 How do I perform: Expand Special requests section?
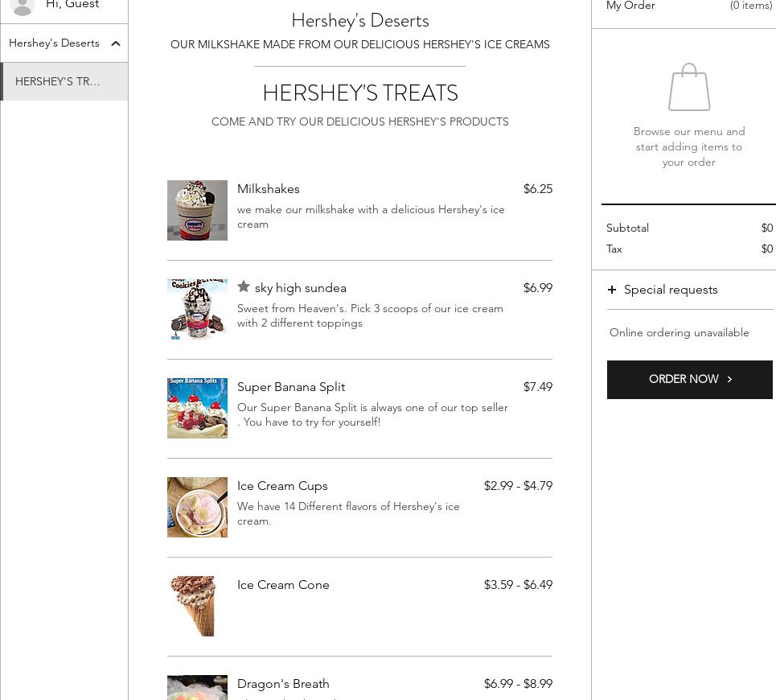click(671, 290)
